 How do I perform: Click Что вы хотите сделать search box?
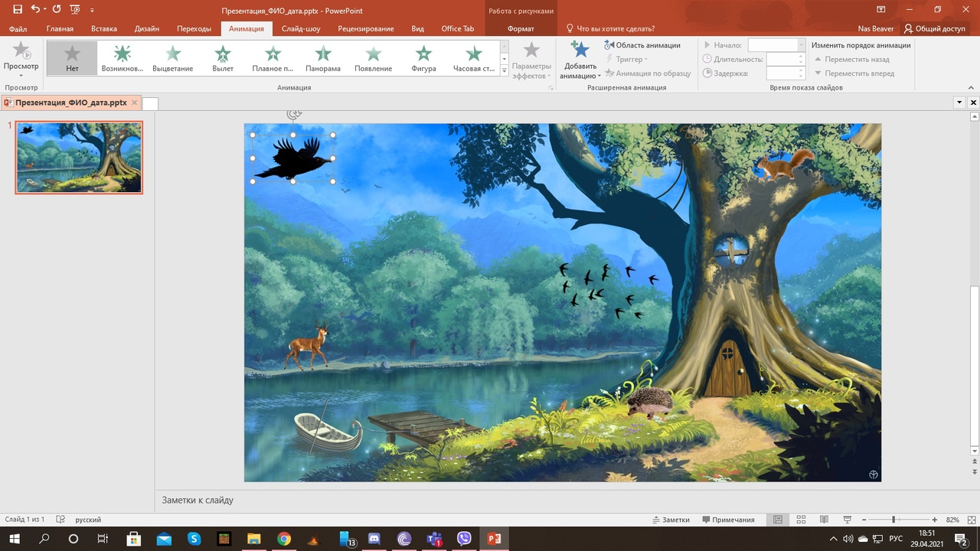pyautogui.click(x=610, y=29)
